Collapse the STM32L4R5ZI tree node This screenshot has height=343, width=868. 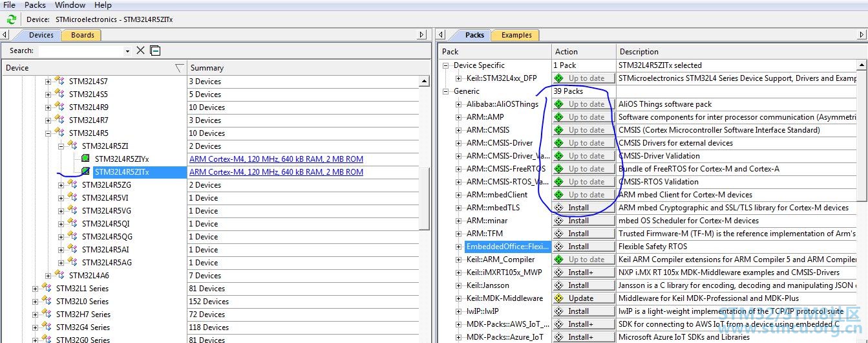coord(61,146)
